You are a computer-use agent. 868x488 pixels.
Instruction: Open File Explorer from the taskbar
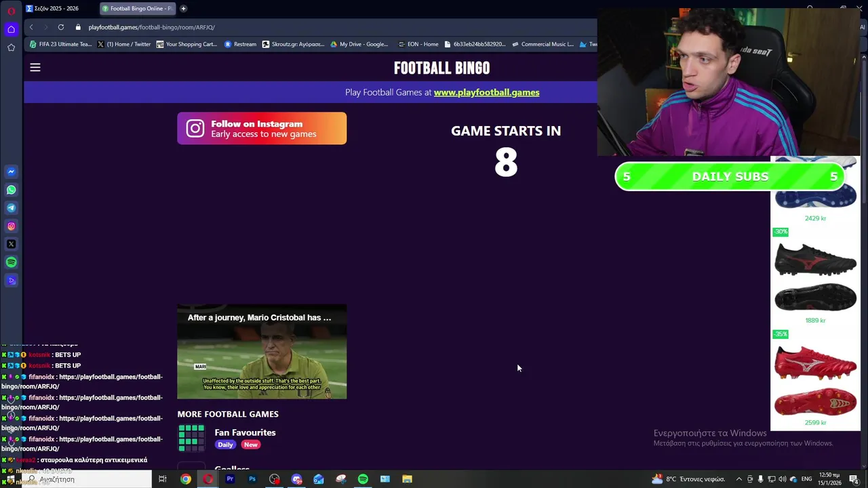point(407,479)
